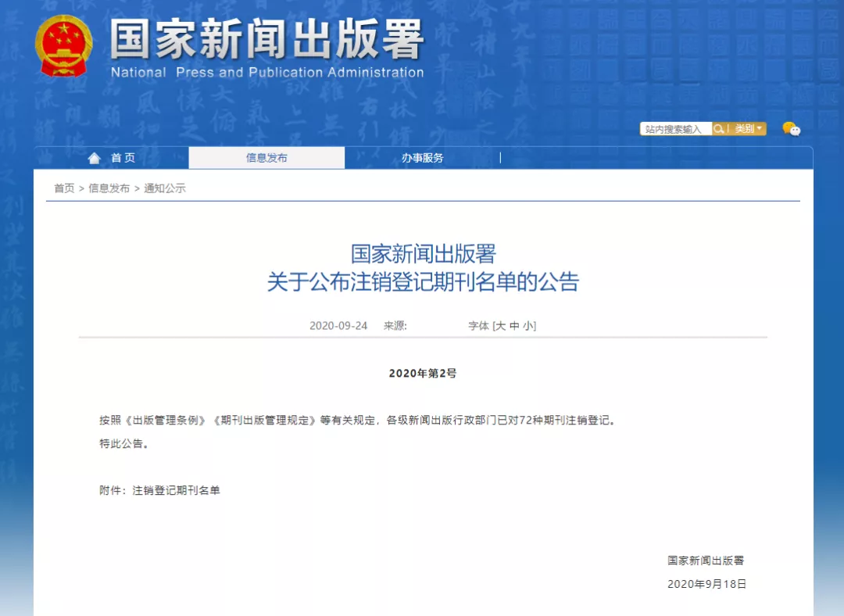Open the 类别 category dropdown
The image size is (844, 616).
[748, 129]
